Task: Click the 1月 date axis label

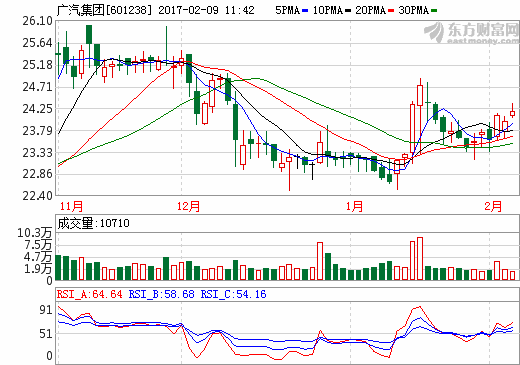Action: [x=354, y=206]
